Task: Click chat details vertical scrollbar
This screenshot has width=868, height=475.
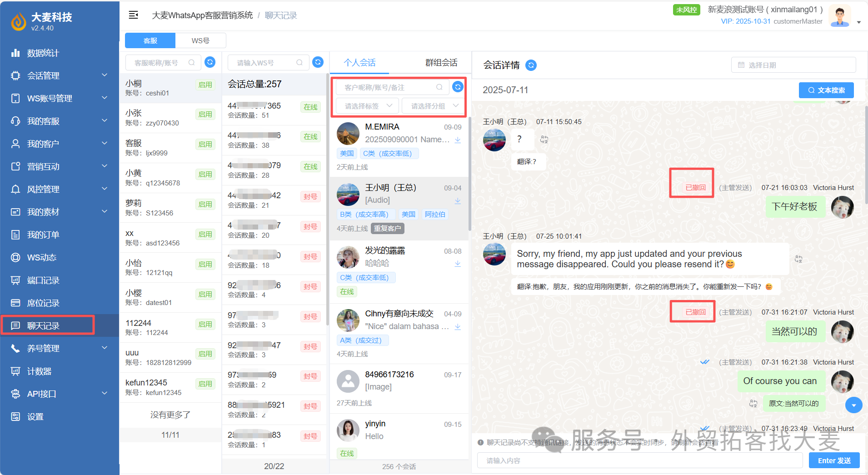Action: [x=866, y=155]
